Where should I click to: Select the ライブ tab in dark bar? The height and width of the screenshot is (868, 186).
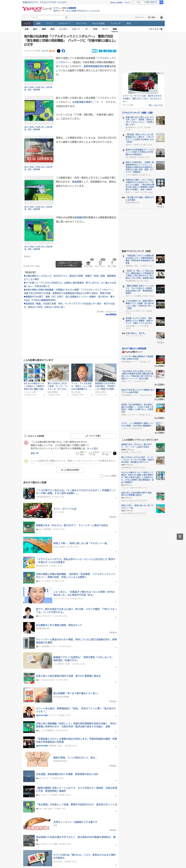(x=49, y=24)
